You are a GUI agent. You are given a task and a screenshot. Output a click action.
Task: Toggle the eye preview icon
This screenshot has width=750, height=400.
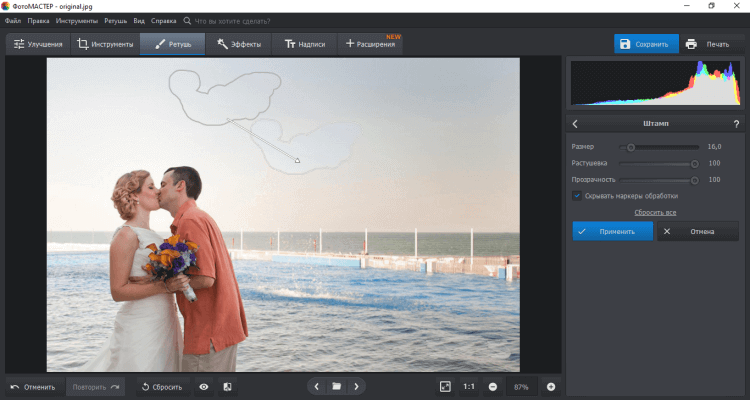[x=204, y=386]
